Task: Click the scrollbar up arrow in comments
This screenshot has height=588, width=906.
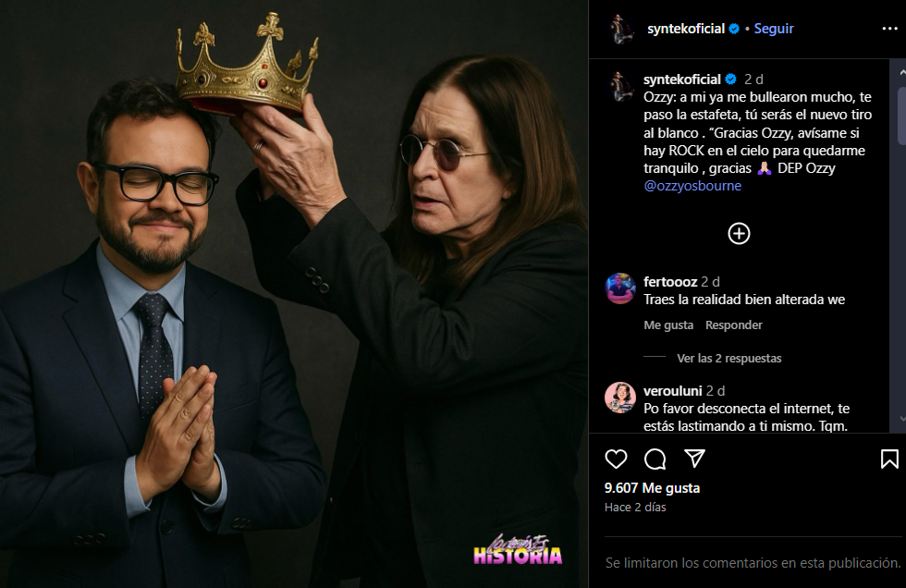Action: [902, 72]
